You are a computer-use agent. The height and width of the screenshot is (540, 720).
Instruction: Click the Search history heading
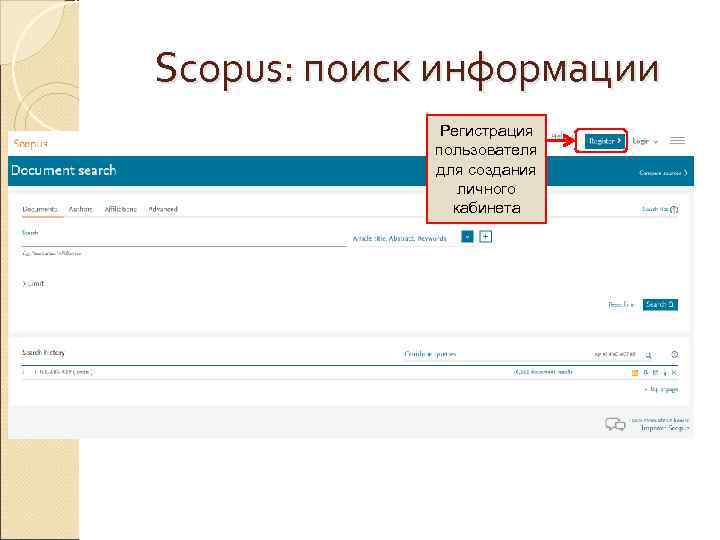(43, 353)
